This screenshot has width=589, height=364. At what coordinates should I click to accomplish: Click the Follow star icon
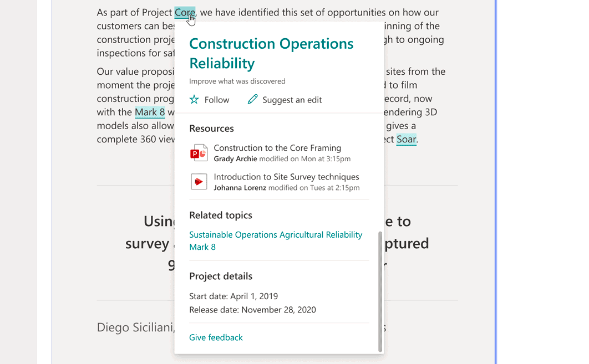[x=194, y=99]
